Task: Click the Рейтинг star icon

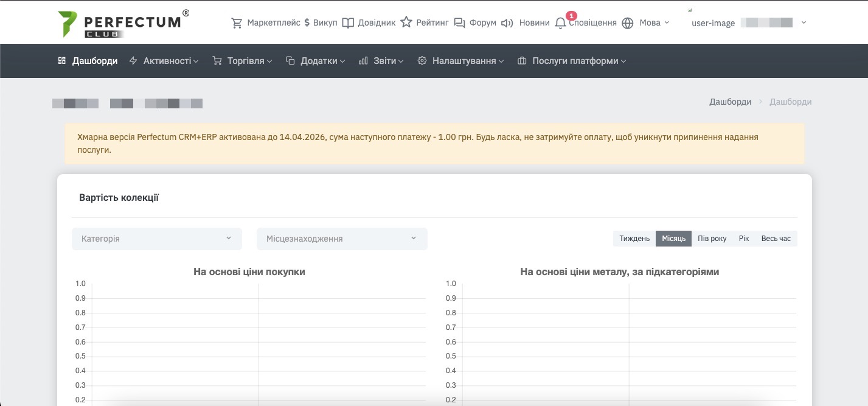Action: point(406,23)
